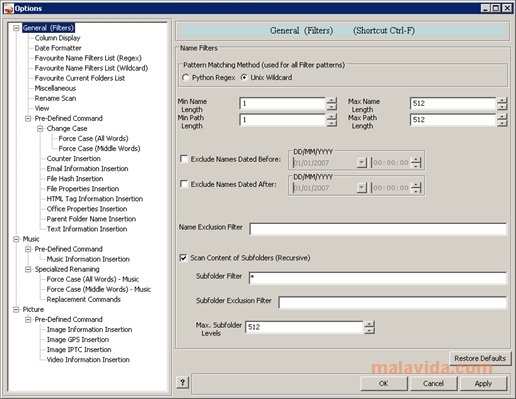Open Counter Insertion settings

click(x=74, y=159)
